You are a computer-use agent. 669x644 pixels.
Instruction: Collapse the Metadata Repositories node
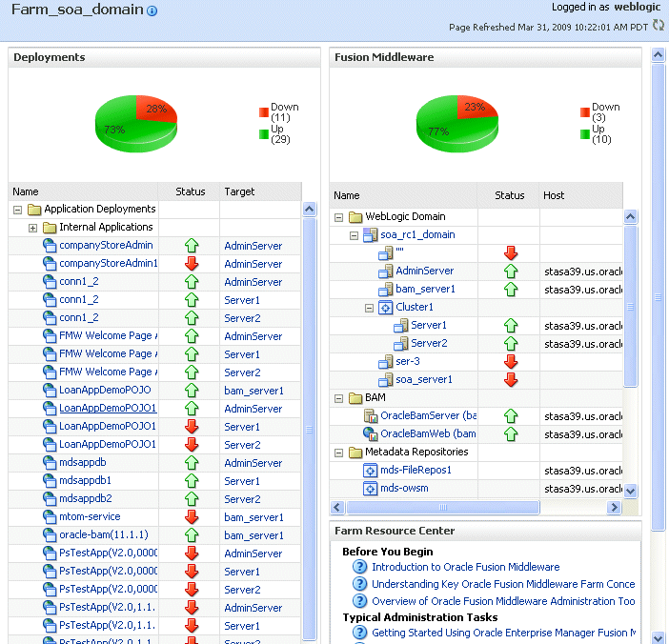[338, 453]
